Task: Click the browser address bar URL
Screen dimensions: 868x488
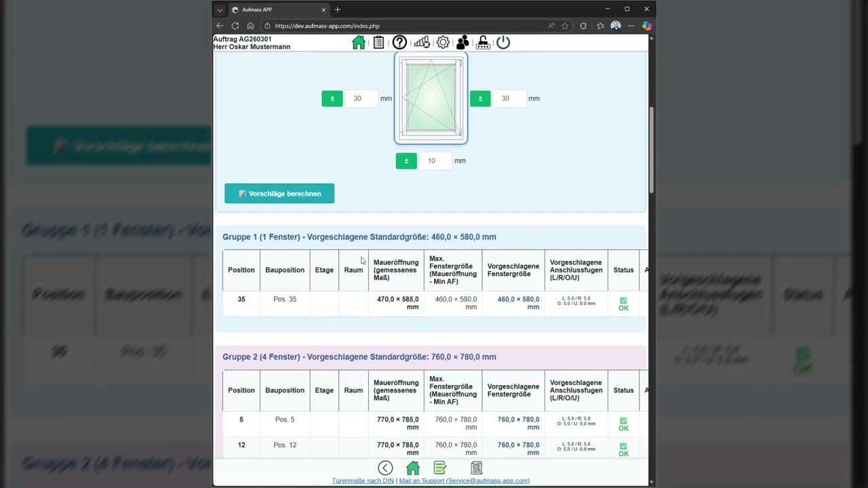Action: click(x=327, y=26)
